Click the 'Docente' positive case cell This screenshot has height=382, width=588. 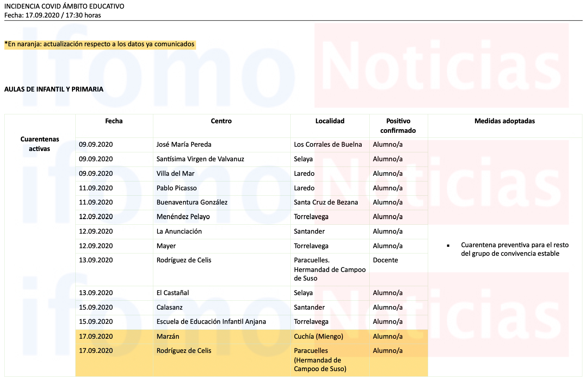[385, 260]
